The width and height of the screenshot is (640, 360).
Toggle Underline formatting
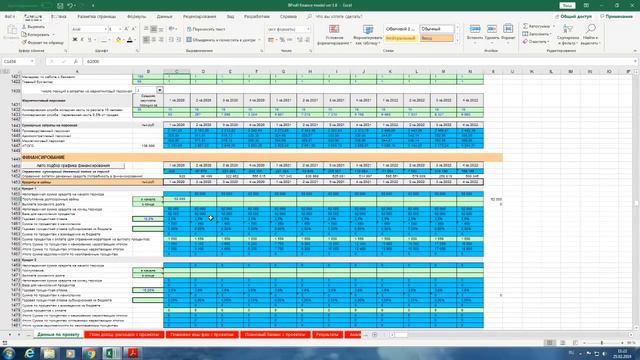(89, 40)
